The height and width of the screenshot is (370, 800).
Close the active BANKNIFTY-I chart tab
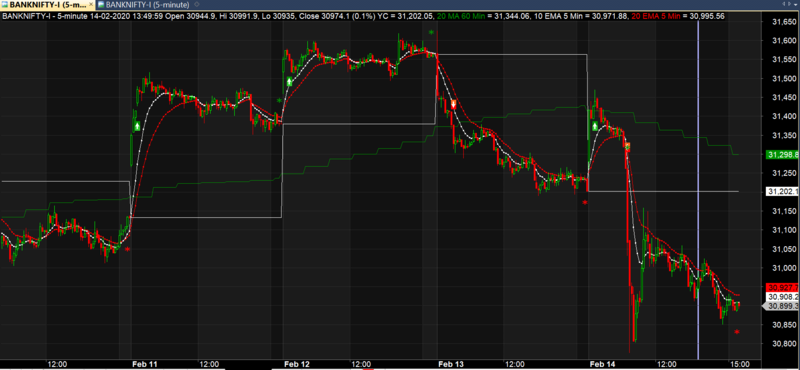[90, 5]
